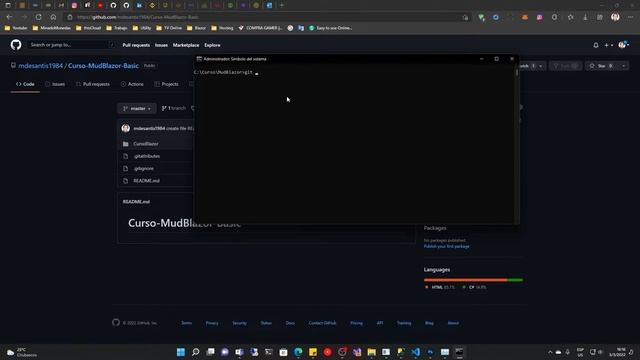Expand the plus create-new dropdown
This screenshot has height=360, width=640.
pos(609,45)
